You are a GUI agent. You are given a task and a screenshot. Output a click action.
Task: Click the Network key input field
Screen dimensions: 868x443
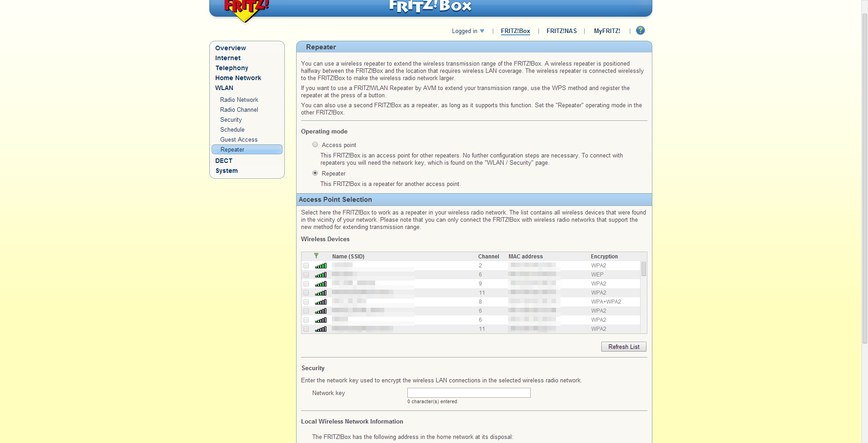point(469,393)
